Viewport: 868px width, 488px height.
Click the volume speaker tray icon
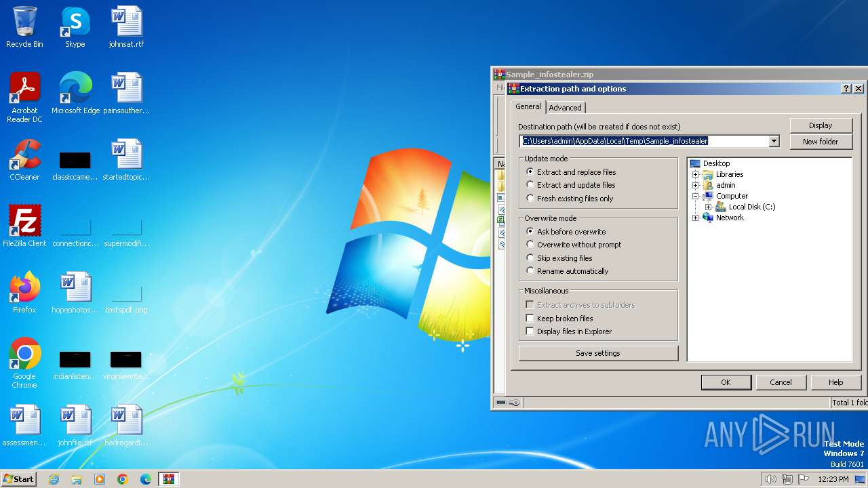tap(770, 479)
